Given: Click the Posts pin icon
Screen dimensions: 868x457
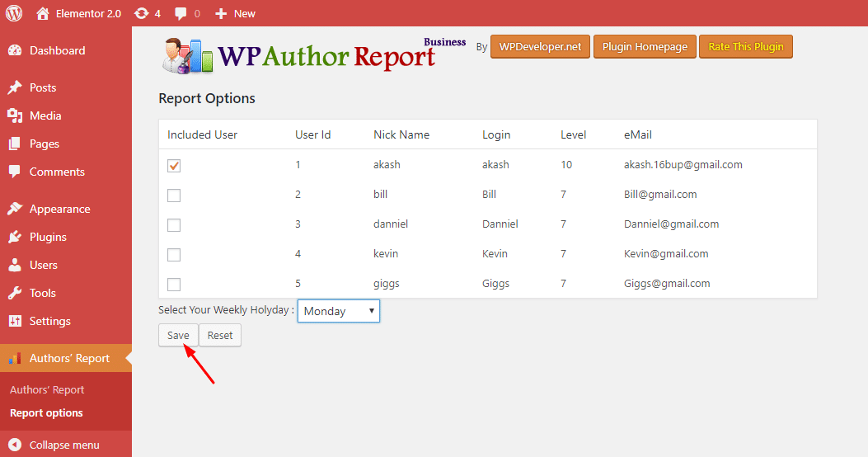Looking at the screenshot, I should tap(15, 87).
